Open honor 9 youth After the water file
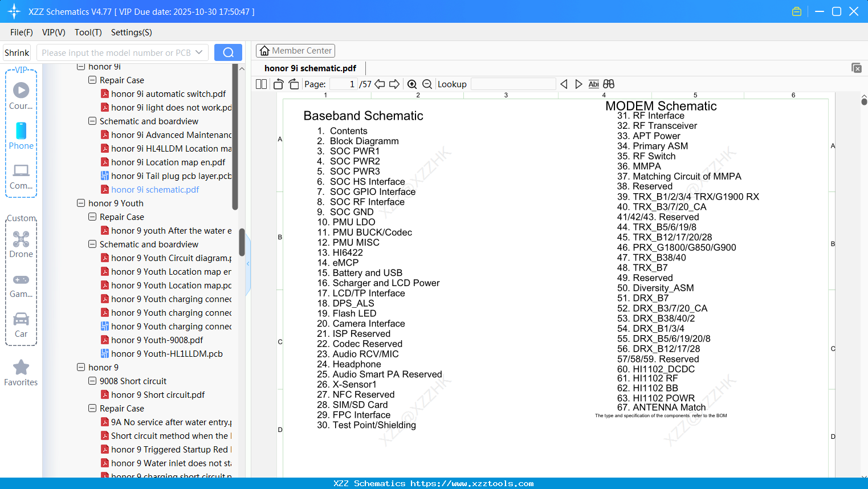 coord(166,231)
